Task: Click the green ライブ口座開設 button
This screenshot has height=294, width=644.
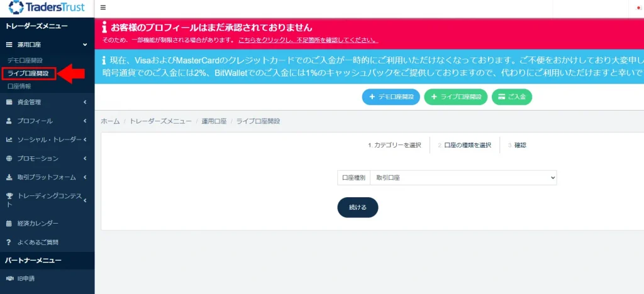Action: coord(455,97)
